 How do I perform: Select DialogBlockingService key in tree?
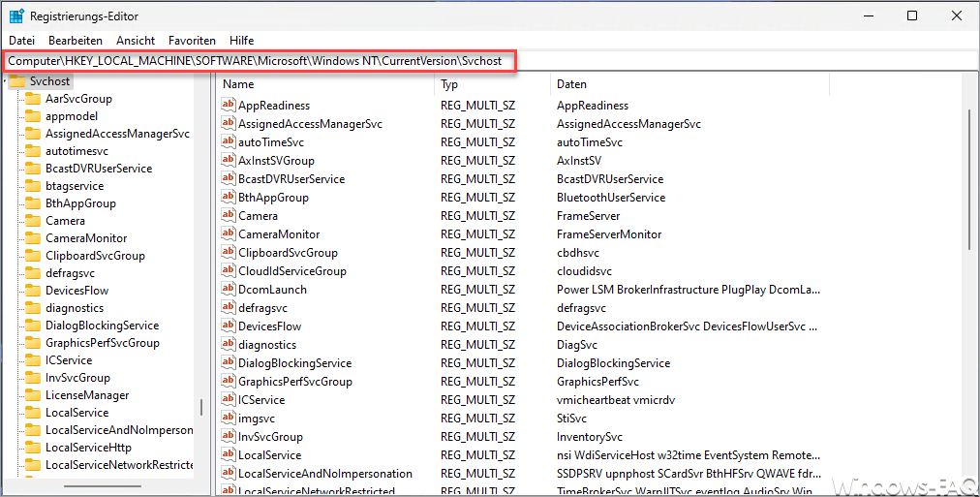102,326
